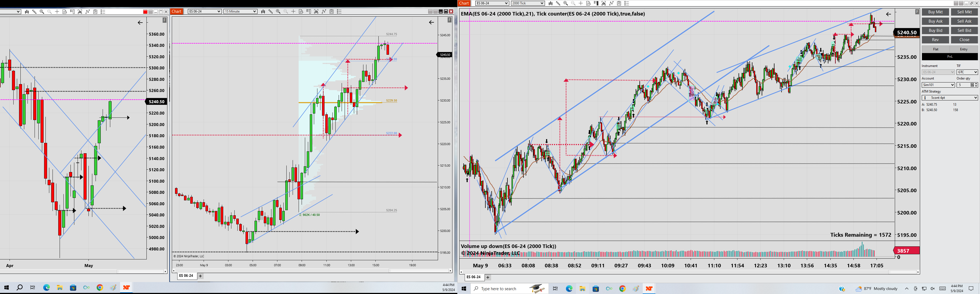Click the Buy Mkt button

click(x=935, y=12)
